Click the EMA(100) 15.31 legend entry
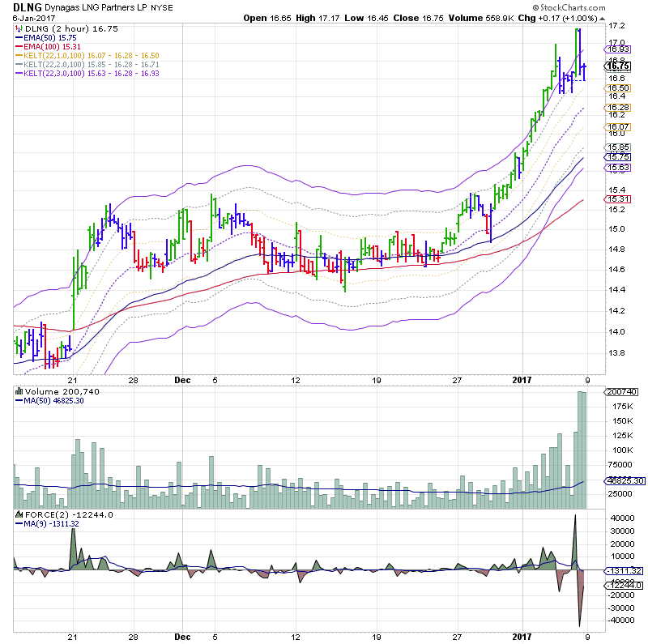The height and width of the screenshot is (644, 648). (48, 47)
